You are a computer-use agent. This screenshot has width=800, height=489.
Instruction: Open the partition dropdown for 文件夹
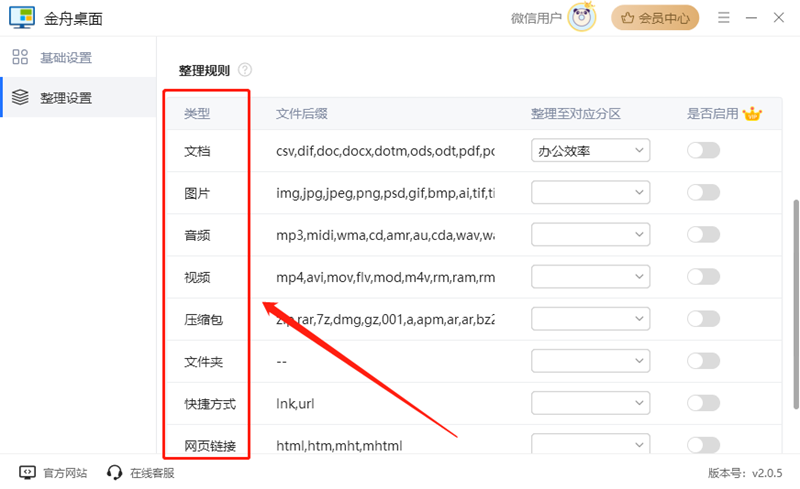(590, 361)
